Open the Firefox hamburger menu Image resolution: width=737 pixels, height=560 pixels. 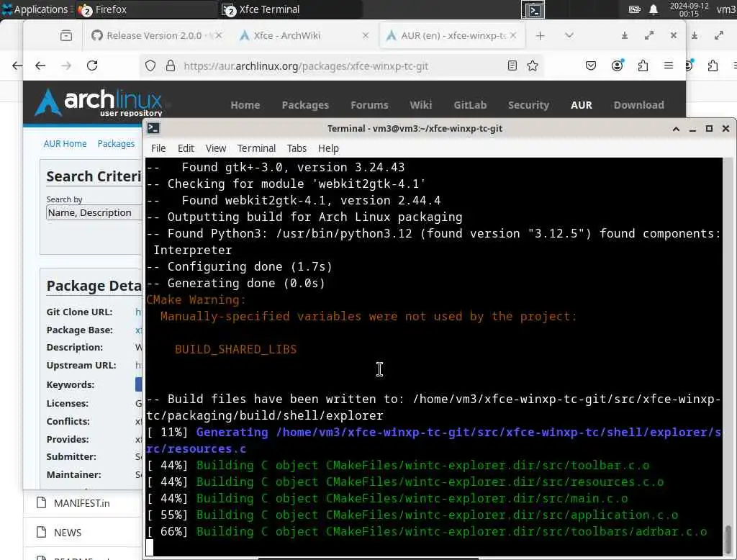pos(669,66)
